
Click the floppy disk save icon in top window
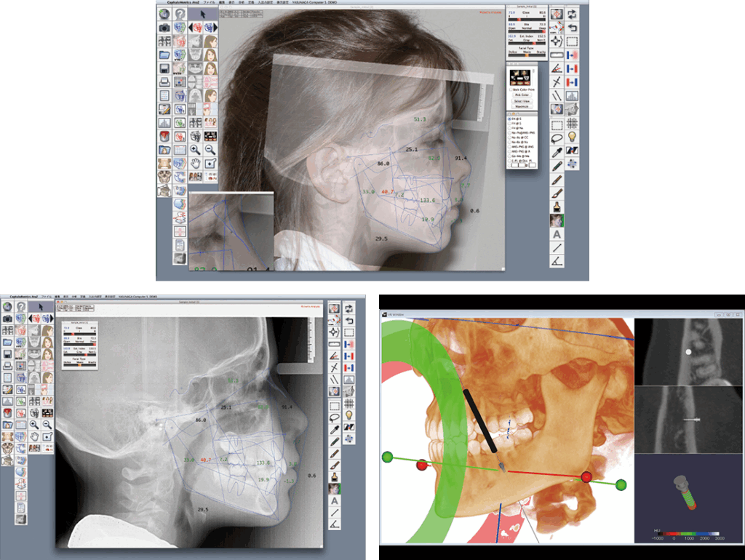tap(164, 68)
